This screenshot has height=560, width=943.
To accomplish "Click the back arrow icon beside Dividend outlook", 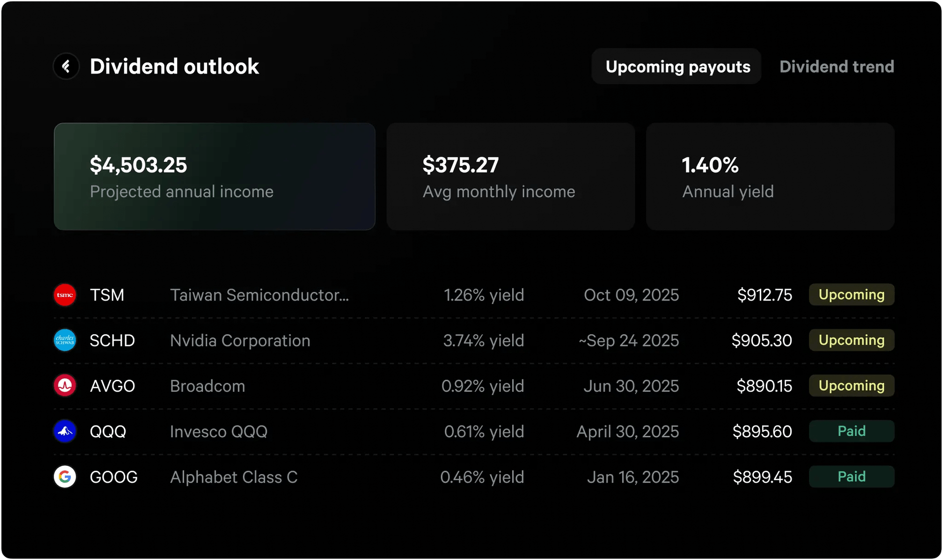I will (x=66, y=66).
